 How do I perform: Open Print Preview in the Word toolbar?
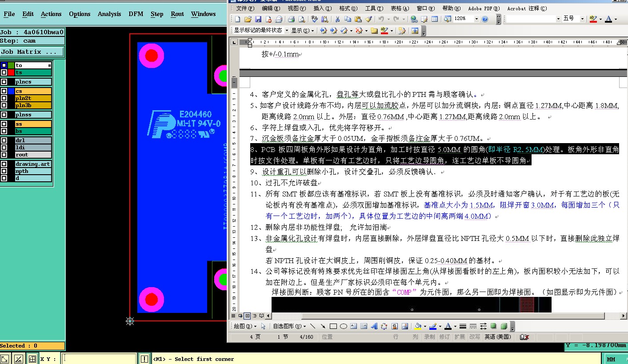click(302, 19)
